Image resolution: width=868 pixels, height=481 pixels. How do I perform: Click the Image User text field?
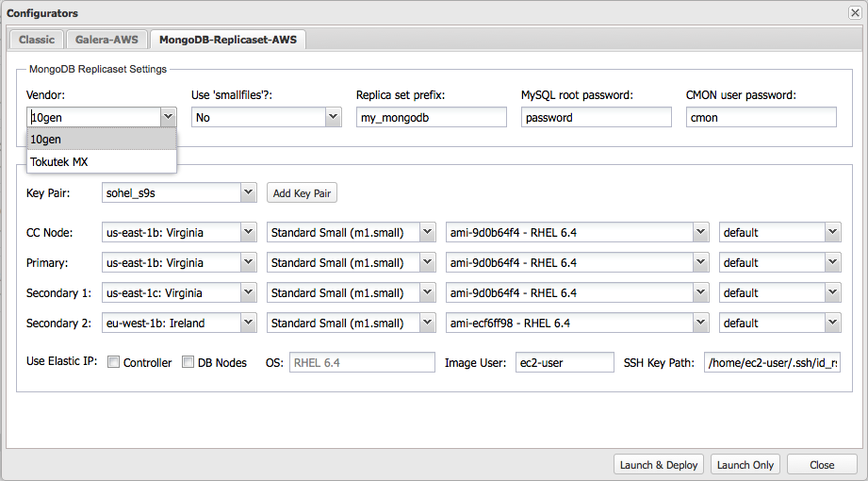click(565, 362)
